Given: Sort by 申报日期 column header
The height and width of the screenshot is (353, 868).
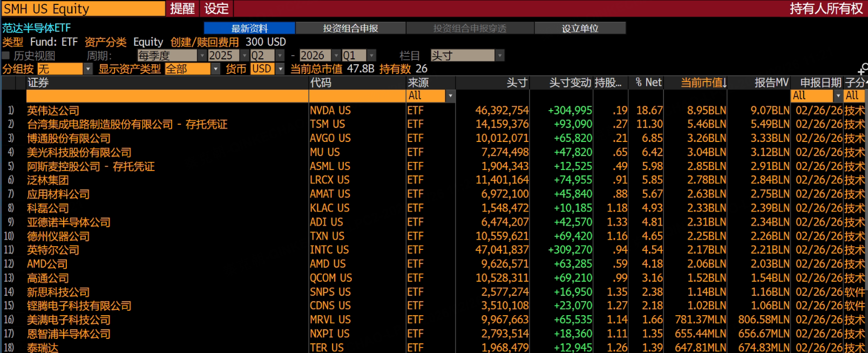Looking at the screenshot, I should click(x=820, y=83).
